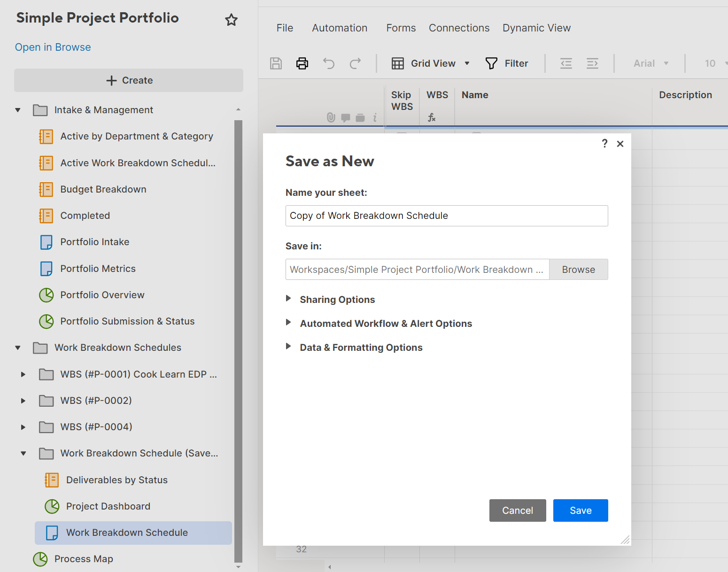Click the Open in Browse link
The height and width of the screenshot is (572, 728).
[x=53, y=47]
